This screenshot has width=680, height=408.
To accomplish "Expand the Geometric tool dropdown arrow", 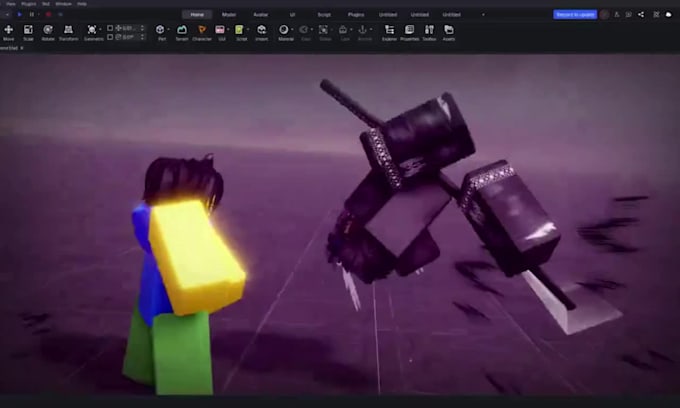I will click(x=100, y=29).
